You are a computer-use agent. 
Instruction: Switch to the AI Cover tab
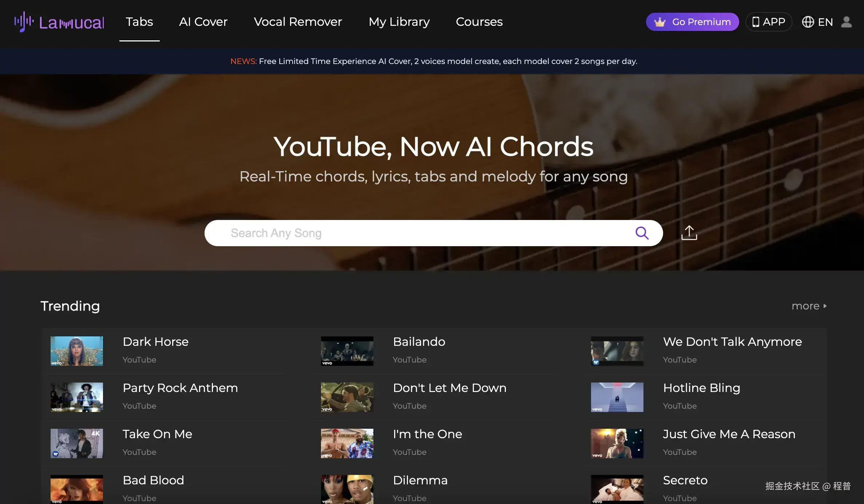203,22
